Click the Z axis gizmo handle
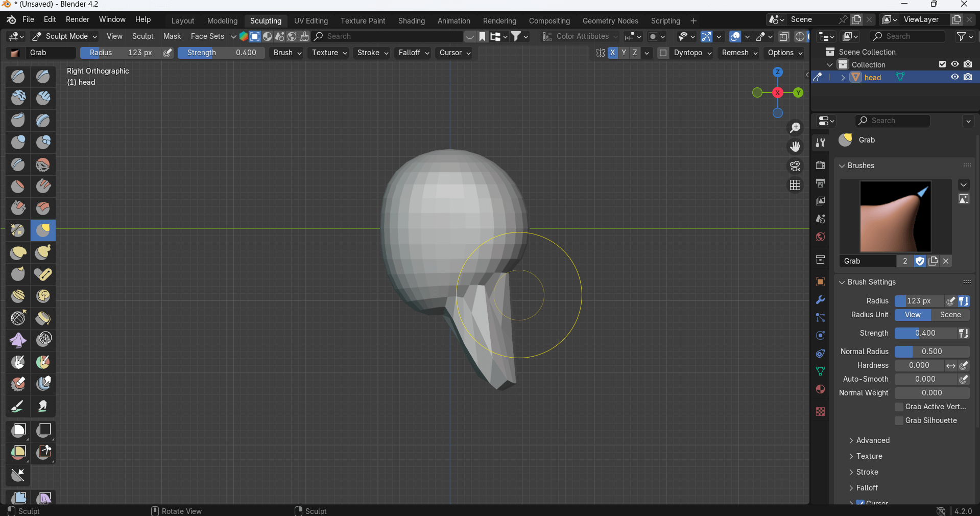The width and height of the screenshot is (980, 516). pos(777,72)
